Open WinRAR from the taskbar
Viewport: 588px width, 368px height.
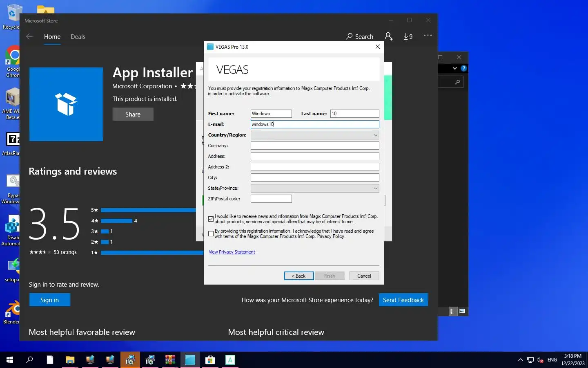[x=170, y=360]
